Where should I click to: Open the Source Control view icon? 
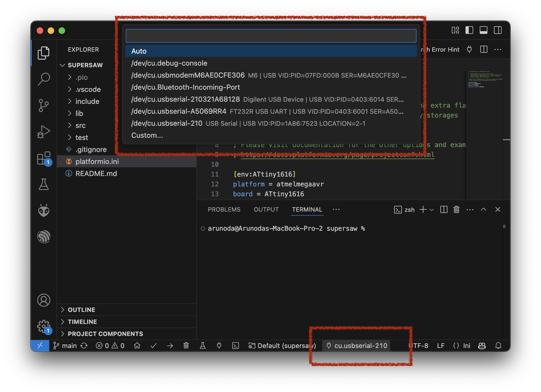tap(43, 105)
